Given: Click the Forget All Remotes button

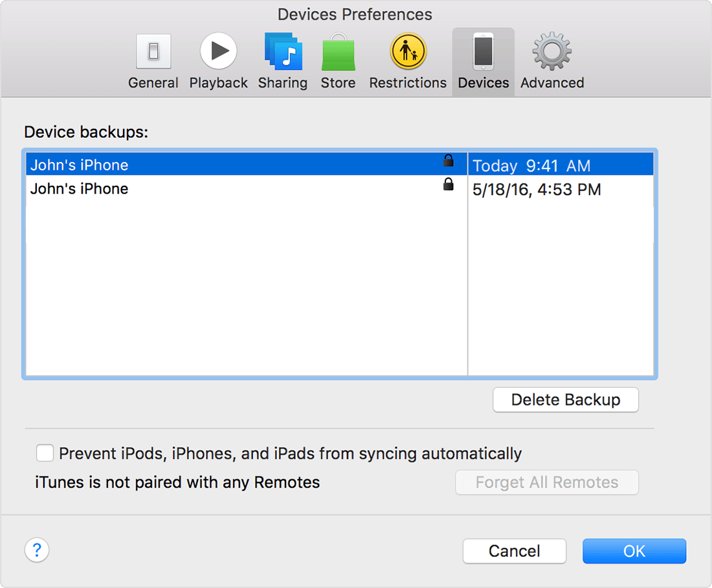Looking at the screenshot, I should [x=546, y=482].
